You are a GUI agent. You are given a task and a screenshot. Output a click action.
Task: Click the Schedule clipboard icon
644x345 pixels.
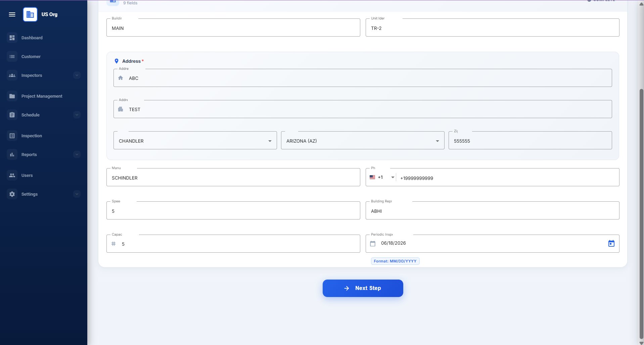[12, 115]
